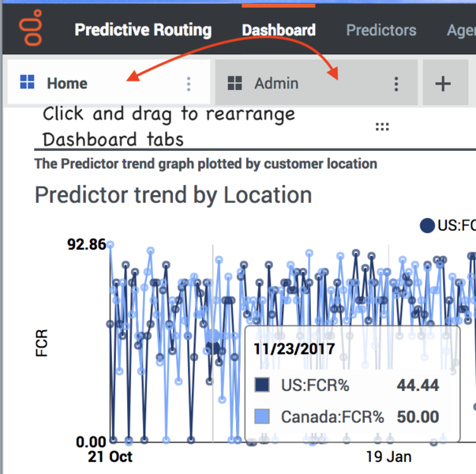Click the 21 Oct x-axis label
Screen dimensions: 476x474
click(110, 457)
